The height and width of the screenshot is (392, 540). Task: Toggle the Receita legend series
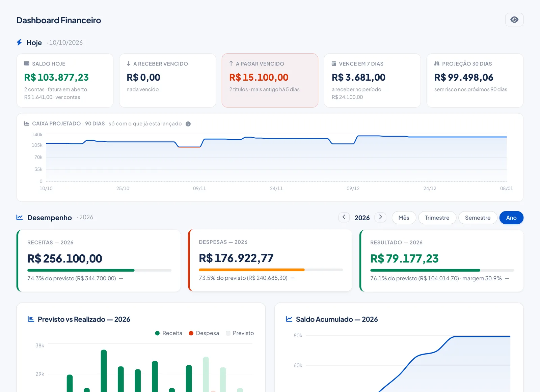(168, 333)
